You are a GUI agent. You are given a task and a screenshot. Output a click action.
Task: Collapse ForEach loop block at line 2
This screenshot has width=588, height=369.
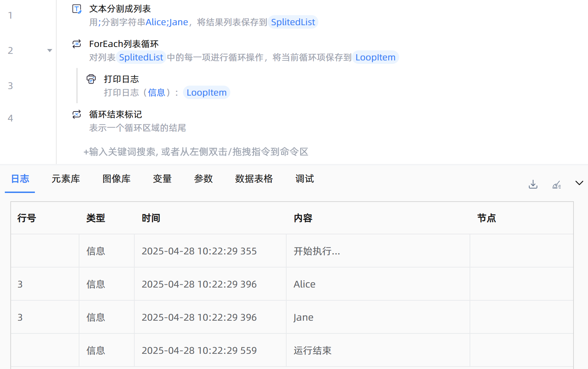click(x=50, y=51)
